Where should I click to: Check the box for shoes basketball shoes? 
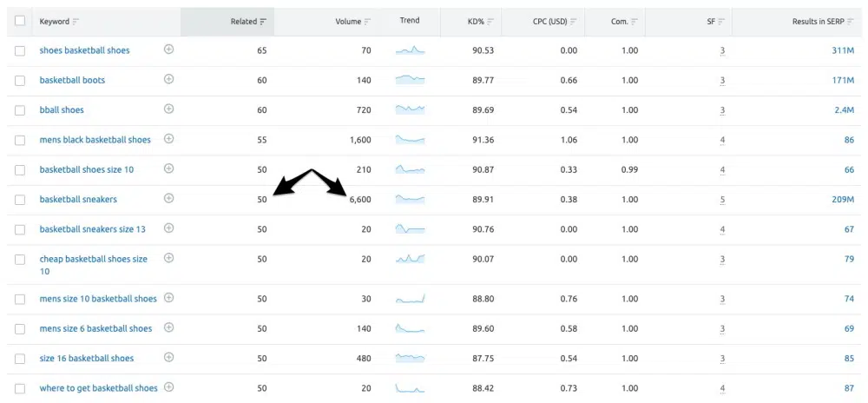pyautogui.click(x=20, y=50)
